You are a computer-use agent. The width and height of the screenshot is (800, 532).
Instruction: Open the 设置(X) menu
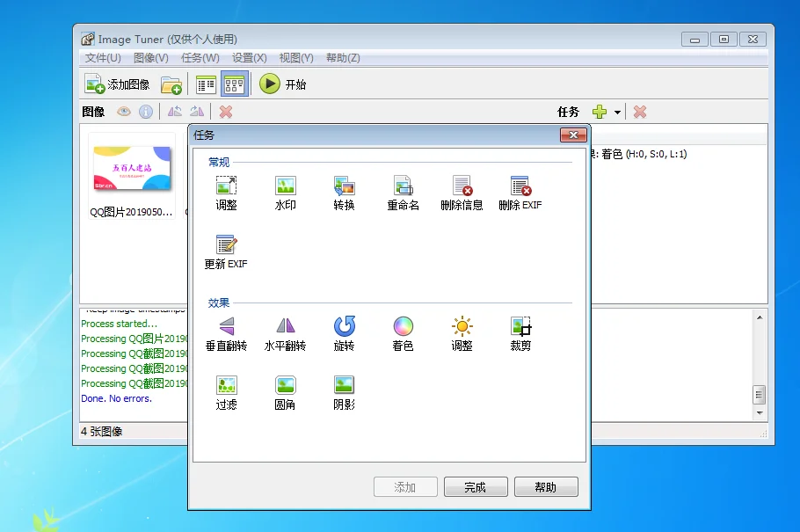(x=250, y=58)
